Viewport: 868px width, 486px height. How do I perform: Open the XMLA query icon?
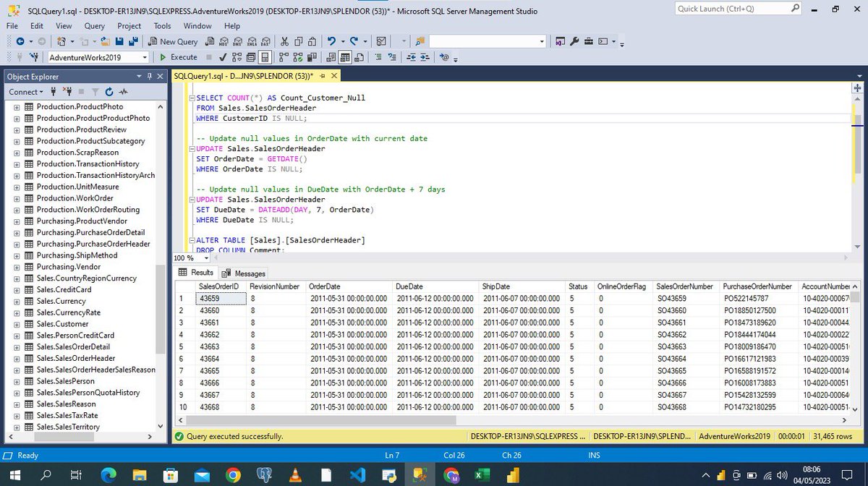[x=251, y=41]
